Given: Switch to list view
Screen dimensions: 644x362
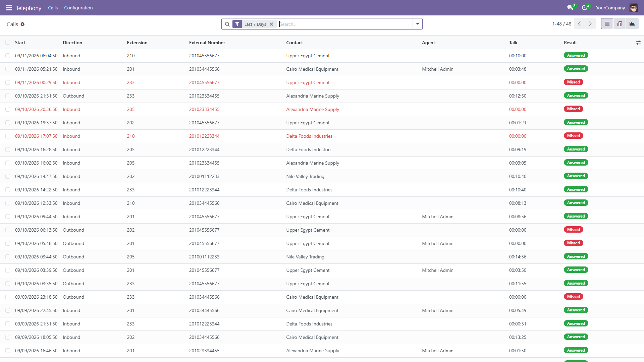Looking at the screenshot, I should [x=607, y=24].
